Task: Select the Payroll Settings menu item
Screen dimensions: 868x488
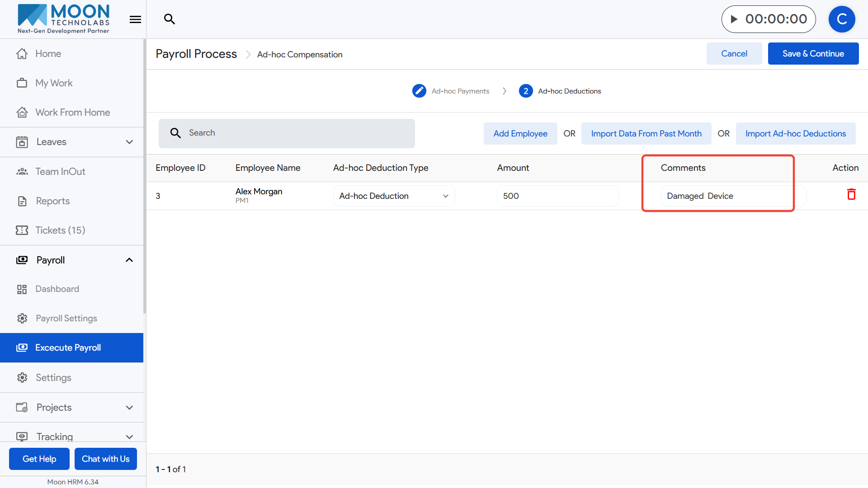Action: coord(66,319)
